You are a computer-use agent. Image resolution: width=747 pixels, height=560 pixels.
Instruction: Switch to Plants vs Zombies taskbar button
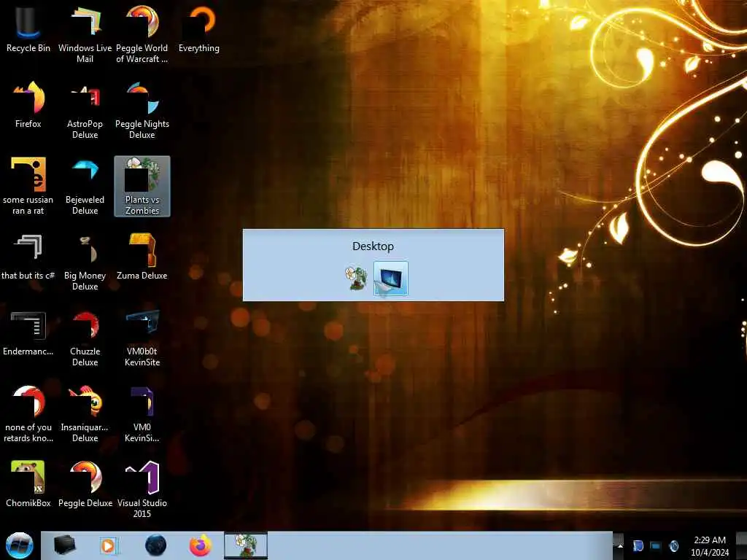(x=246, y=545)
